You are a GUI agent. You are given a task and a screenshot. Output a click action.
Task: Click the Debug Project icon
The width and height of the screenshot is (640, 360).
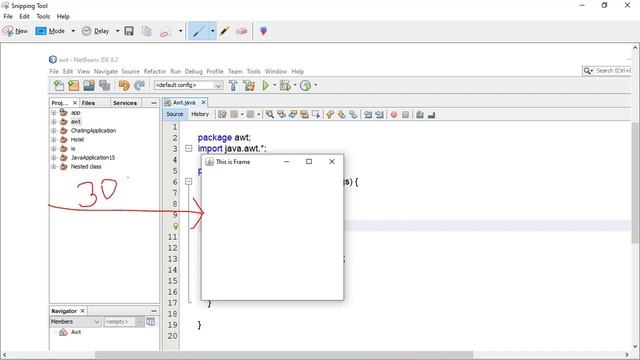(x=285, y=85)
